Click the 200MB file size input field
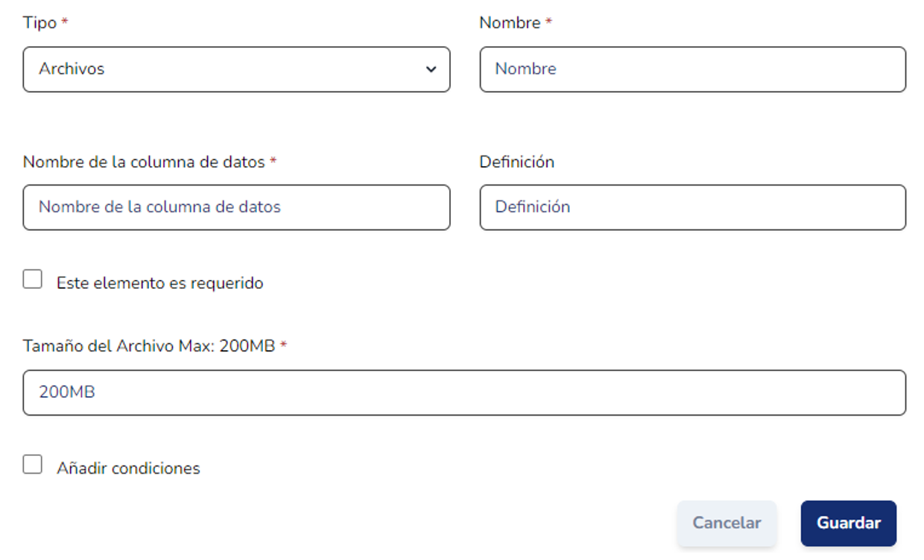 point(464,392)
